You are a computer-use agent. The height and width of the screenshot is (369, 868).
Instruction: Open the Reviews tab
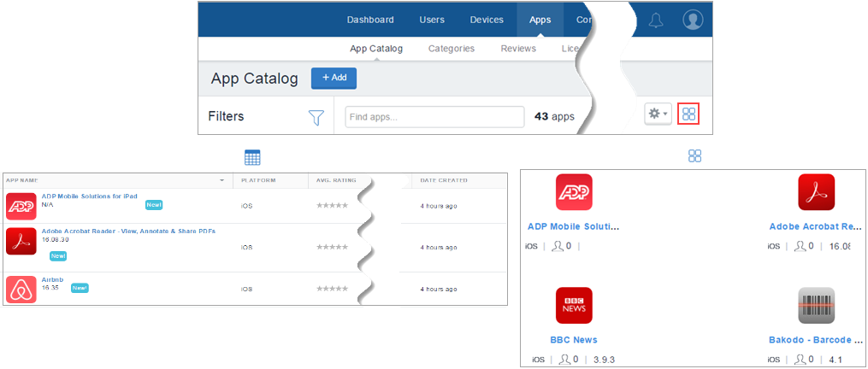pyautogui.click(x=518, y=49)
